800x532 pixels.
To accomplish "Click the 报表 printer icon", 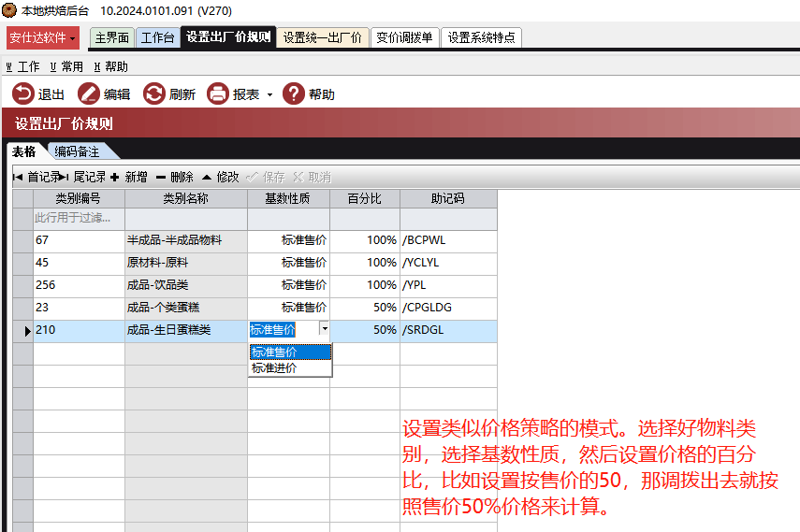I will pyautogui.click(x=218, y=94).
